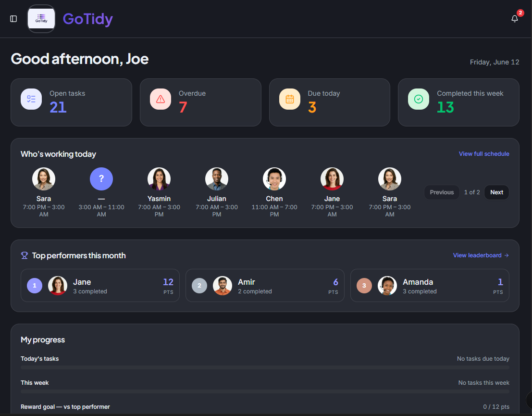Click the rank 1 badge

[x=35, y=286]
